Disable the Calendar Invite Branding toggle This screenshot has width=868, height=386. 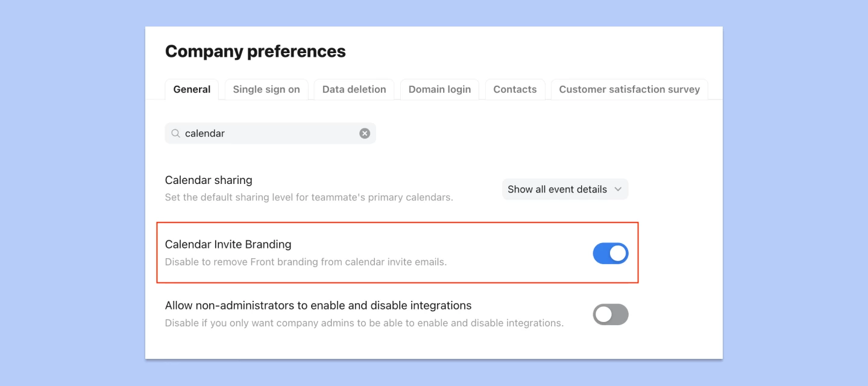click(611, 253)
